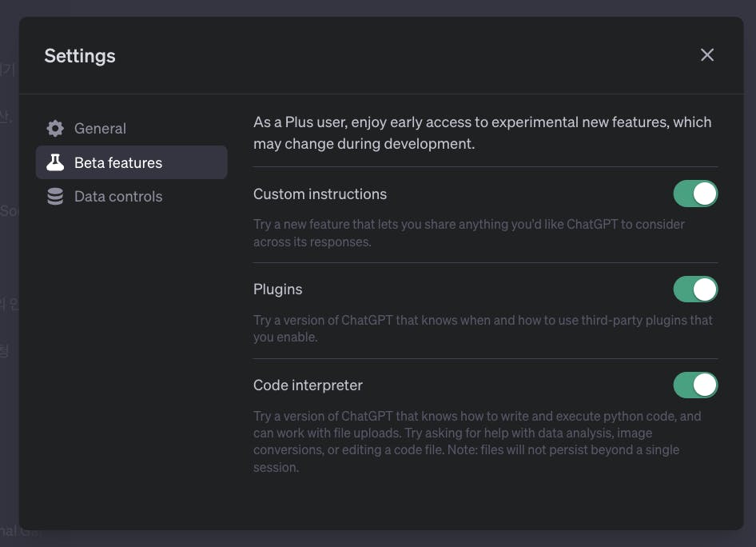Viewport: 756px width, 547px height.
Task: Click the gear icon beside General
Action: pyautogui.click(x=55, y=128)
